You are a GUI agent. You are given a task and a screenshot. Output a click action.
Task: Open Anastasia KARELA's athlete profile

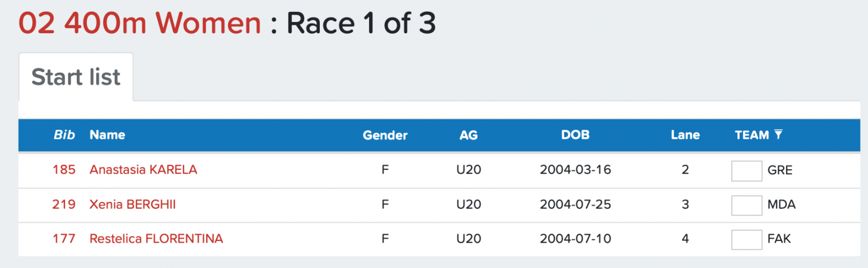point(143,170)
